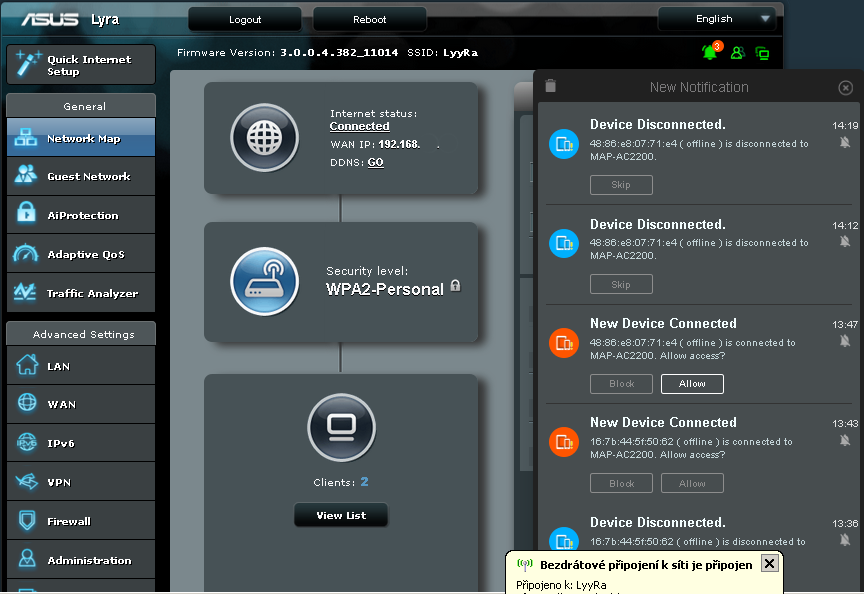The image size is (864, 594).
Task: Click the globe Internet status icon
Action: pos(264,138)
